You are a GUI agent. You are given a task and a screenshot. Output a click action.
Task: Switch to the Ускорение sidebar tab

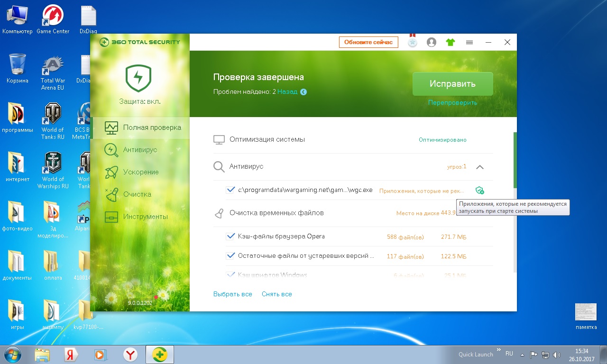(140, 172)
